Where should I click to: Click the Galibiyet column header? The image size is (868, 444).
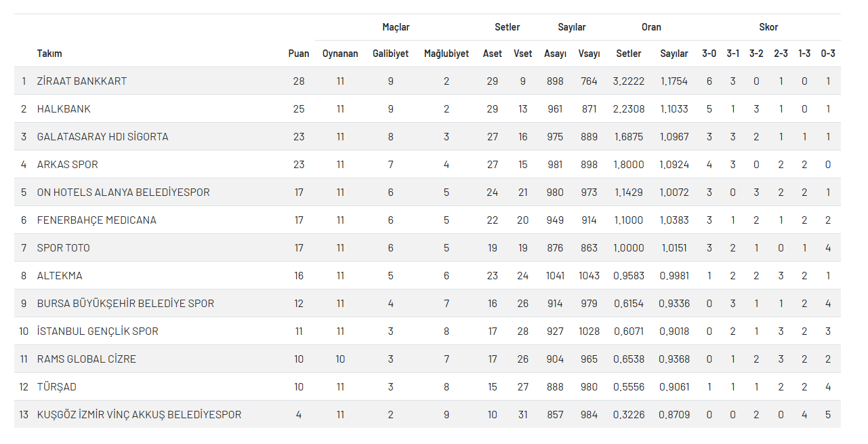coord(390,54)
